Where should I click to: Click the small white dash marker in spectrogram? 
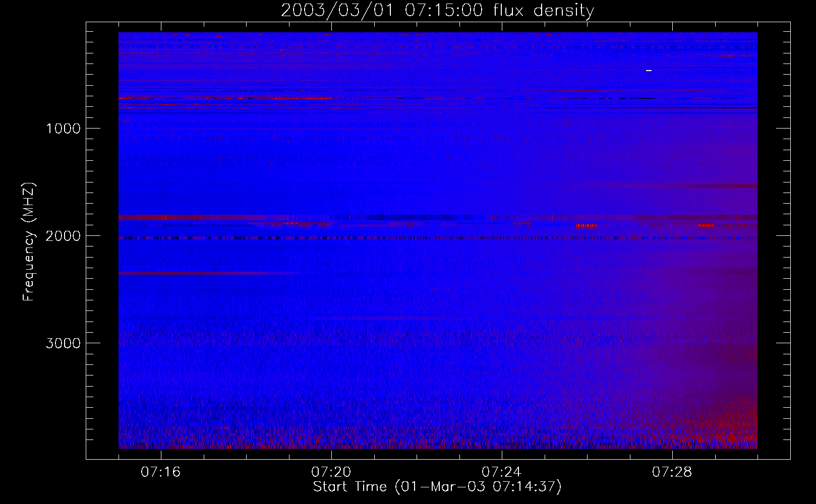(649, 71)
